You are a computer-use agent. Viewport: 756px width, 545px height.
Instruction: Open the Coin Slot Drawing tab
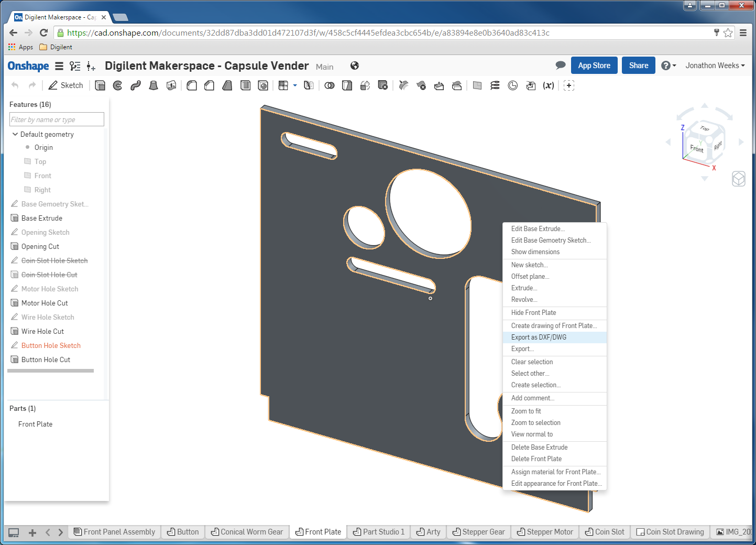[x=670, y=532]
